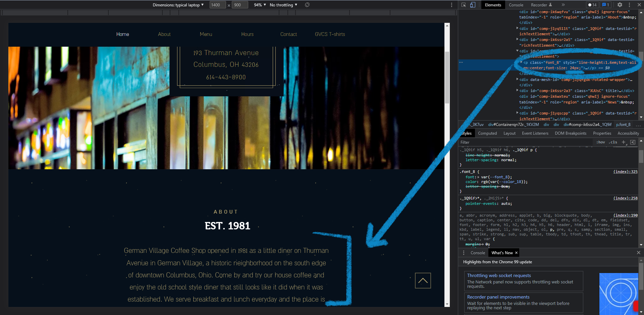644x315 pixels.
Task: Open the (index):325 source link
Action: pyautogui.click(x=626, y=172)
